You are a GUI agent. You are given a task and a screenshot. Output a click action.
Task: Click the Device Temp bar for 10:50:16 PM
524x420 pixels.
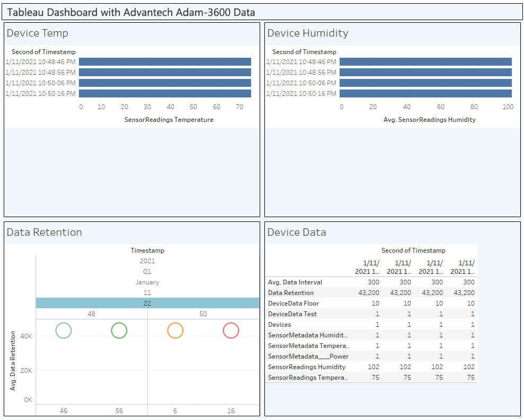click(x=165, y=94)
